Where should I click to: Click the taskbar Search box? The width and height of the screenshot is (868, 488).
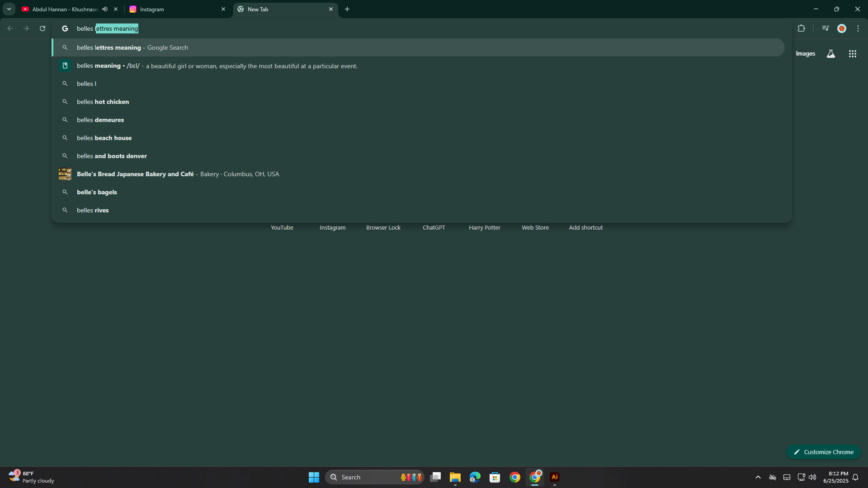[x=374, y=477]
